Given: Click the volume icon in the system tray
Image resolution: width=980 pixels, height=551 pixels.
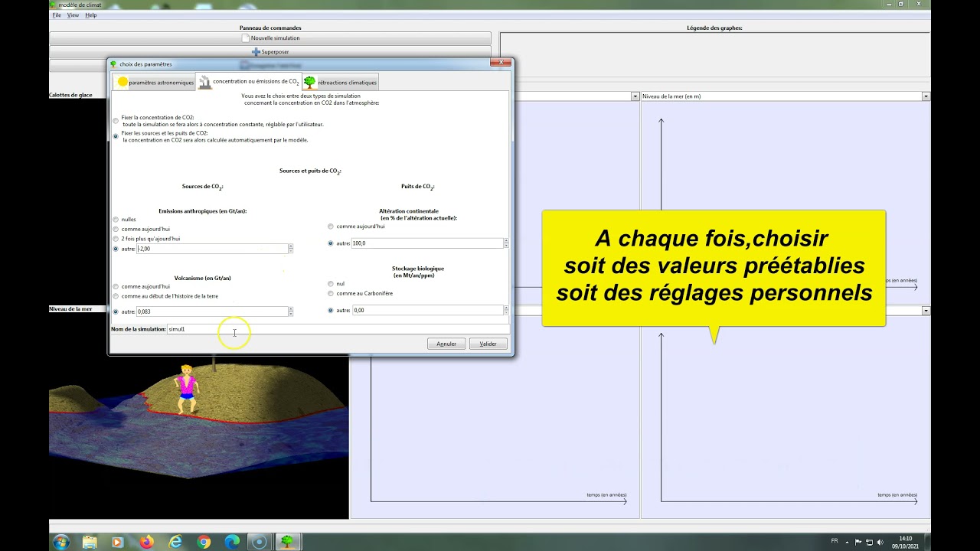Looking at the screenshot, I should point(880,542).
